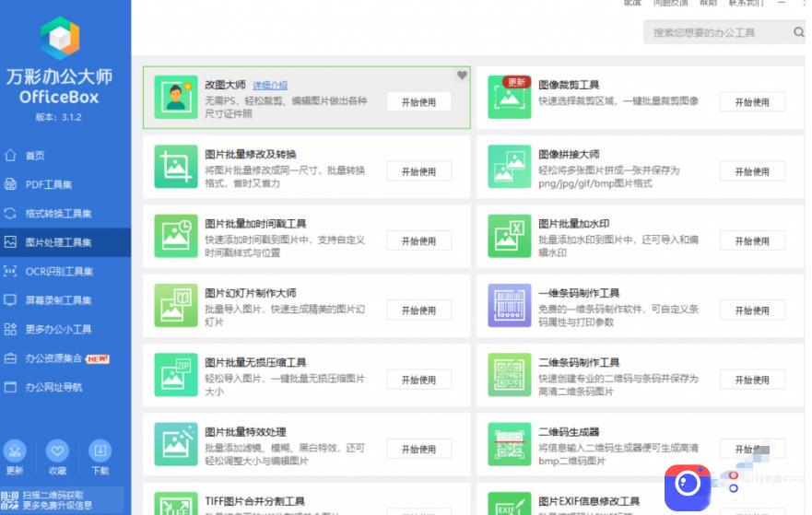
Task: Click 开始使用 for 一维条码制作工具
Action: tap(752, 310)
